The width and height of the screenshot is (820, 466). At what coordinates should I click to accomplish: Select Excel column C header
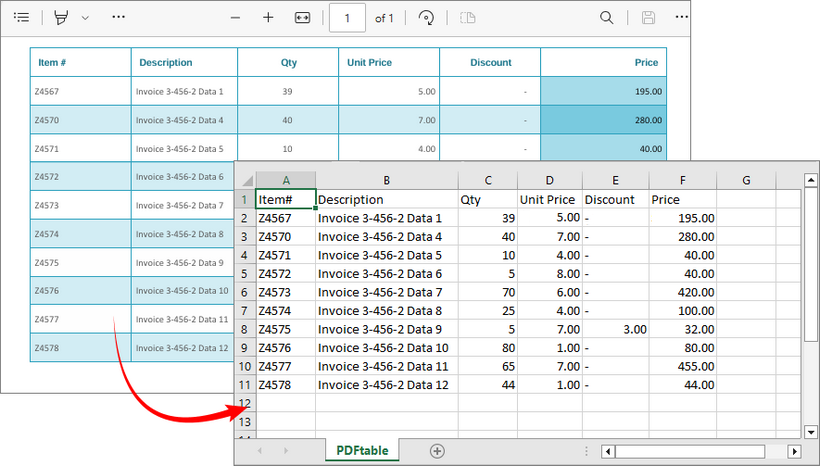pyautogui.click(x=488, y=180)
